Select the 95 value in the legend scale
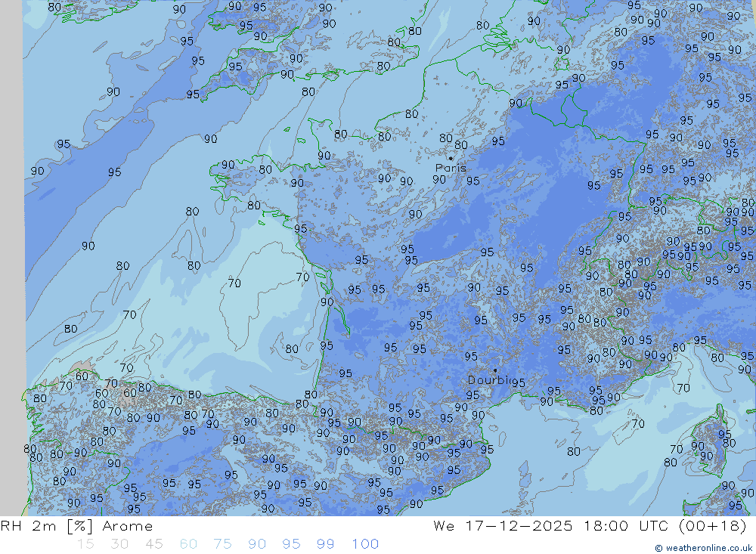The width and height of the screenshot is (756, 554). [x=291, y=544]
